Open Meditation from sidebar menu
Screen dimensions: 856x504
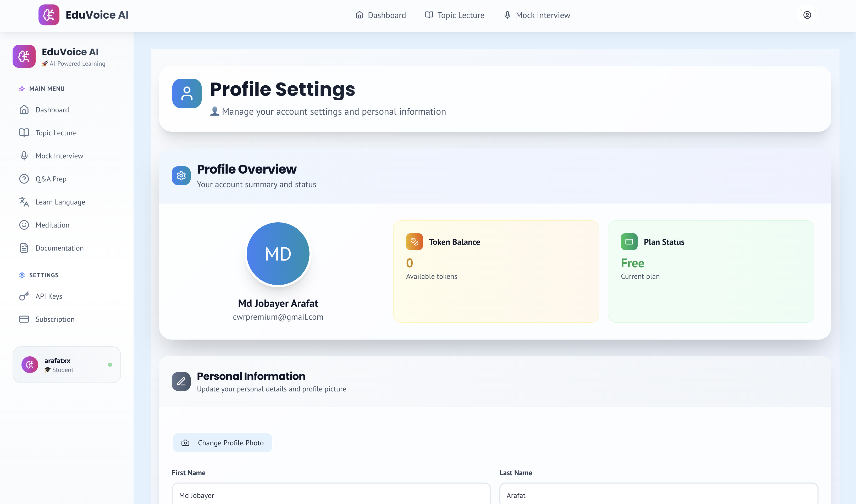pos(52,225)
